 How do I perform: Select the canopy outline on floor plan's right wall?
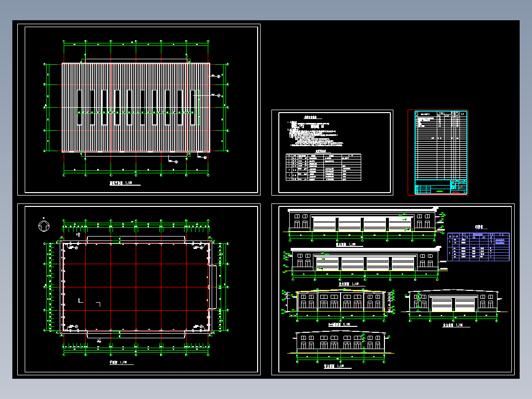[213, 287]
